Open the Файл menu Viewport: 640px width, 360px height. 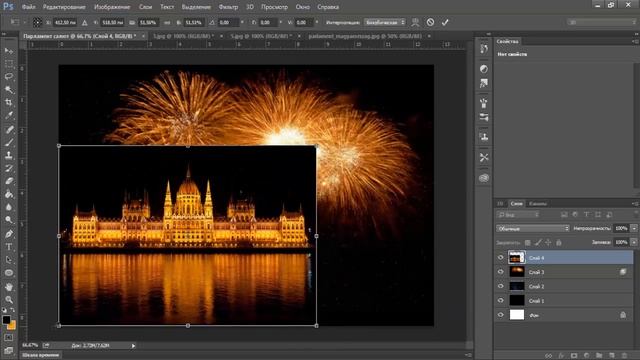pyautogui.click(x=28, y=7)
